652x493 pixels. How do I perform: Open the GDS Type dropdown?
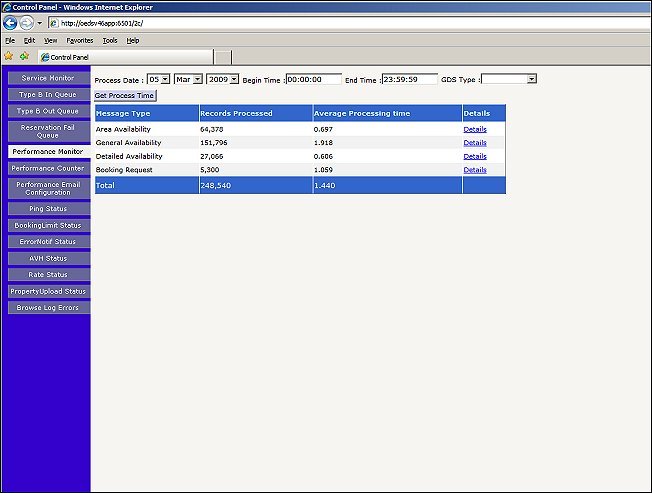(x=531, y=79)
